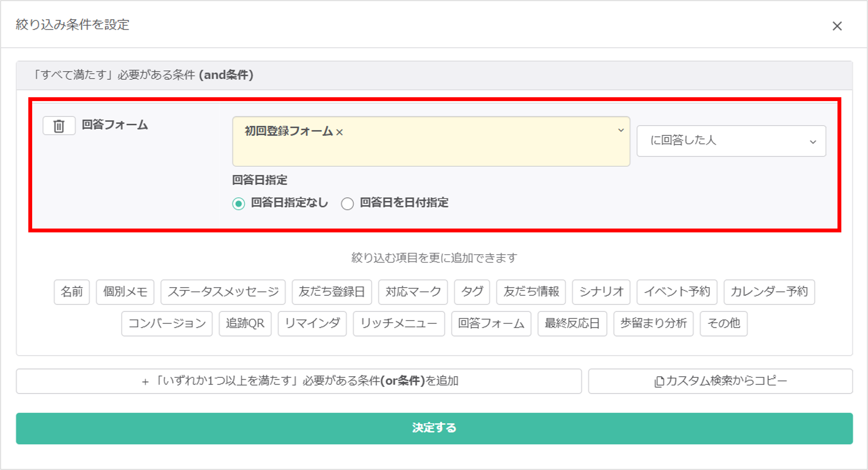Click the or条件を追加 button

click(x=299, y=381)
